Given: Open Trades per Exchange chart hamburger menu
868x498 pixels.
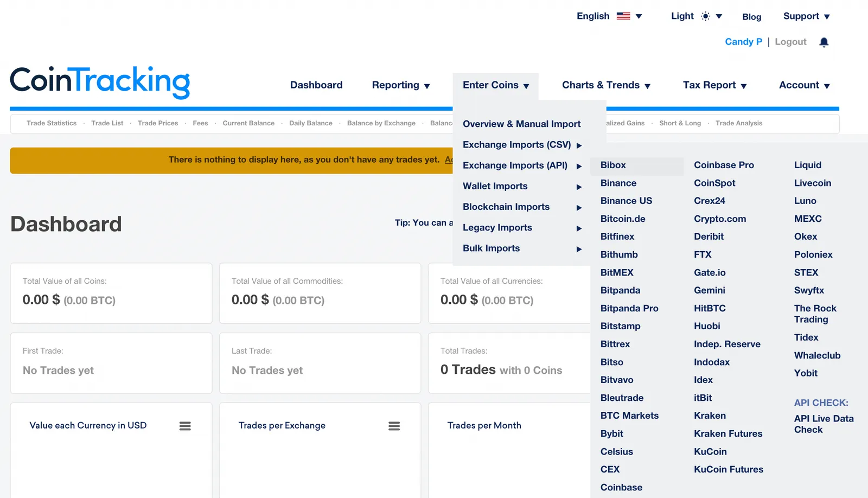Looking at the screenshot, I should (394, 426).
